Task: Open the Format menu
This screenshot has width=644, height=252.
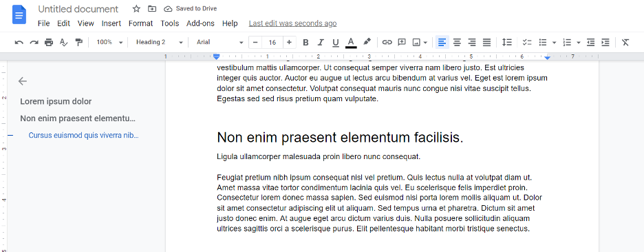Action: pos(140,23)
